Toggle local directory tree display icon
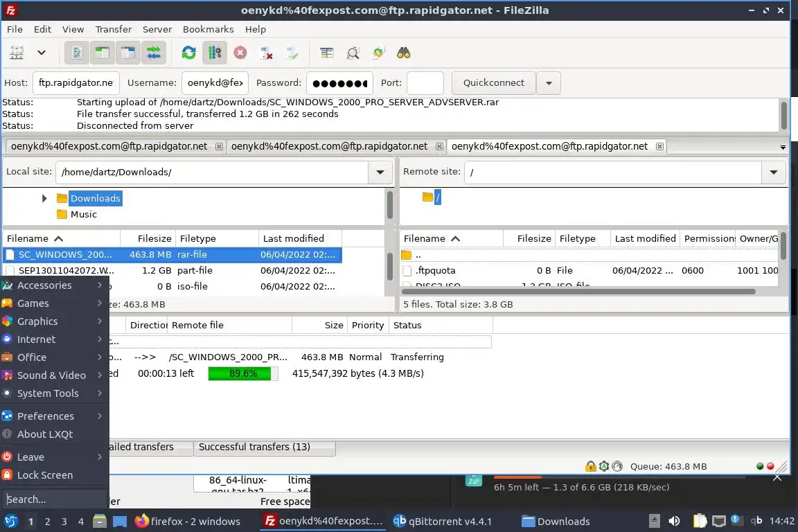The width and height of the screenshot is (798, 532). [x=103, y=53]
